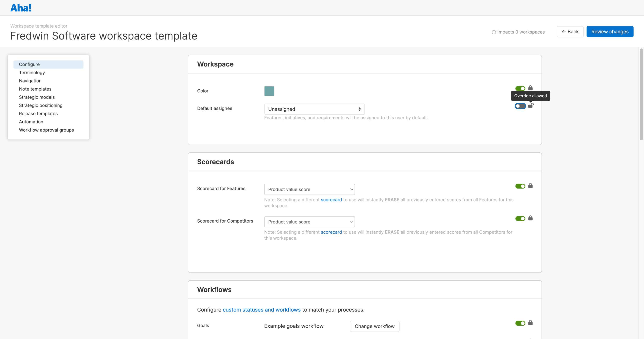The width and height of the screenshot is (644, 339).
Task: Enable the Default assignee toggle
Action: coord(520,106)
